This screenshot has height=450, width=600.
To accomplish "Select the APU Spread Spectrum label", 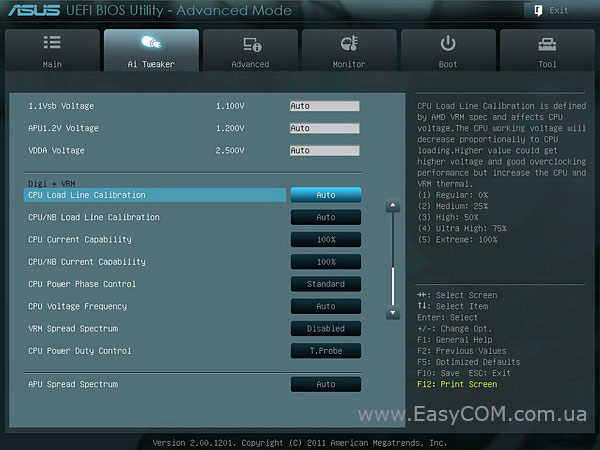I will point(73,384).
